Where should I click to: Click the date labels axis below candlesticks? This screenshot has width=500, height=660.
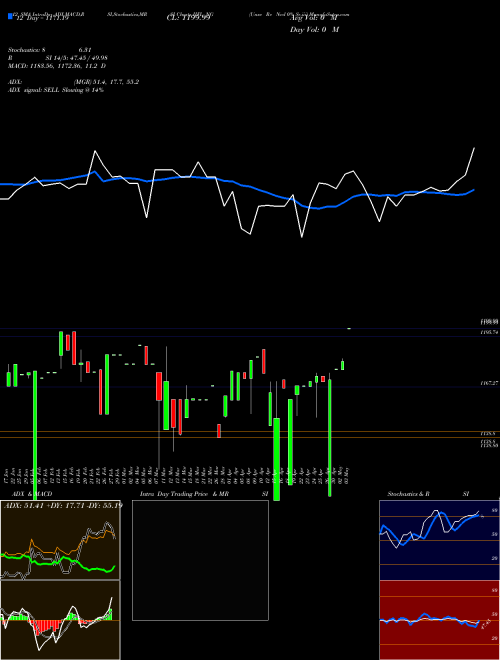tap(177, 476)
